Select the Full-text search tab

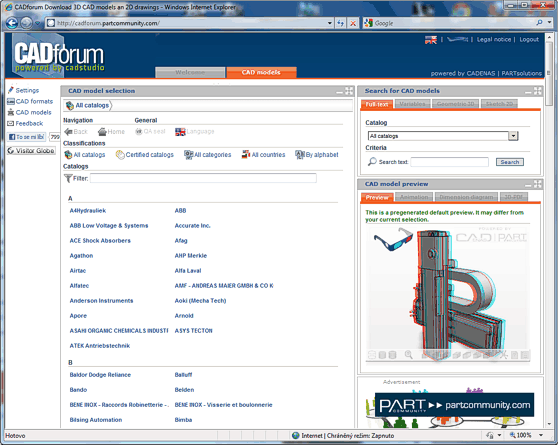click(x=377, y=104)
